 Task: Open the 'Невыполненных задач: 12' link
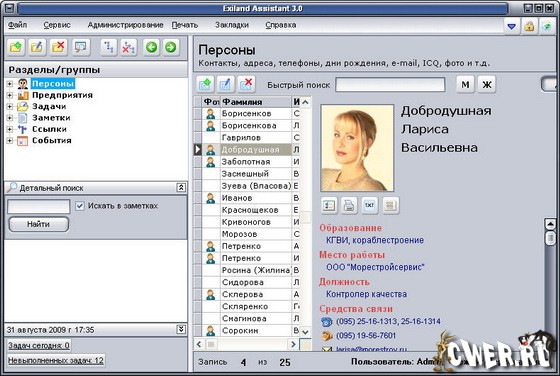(56, 360)
